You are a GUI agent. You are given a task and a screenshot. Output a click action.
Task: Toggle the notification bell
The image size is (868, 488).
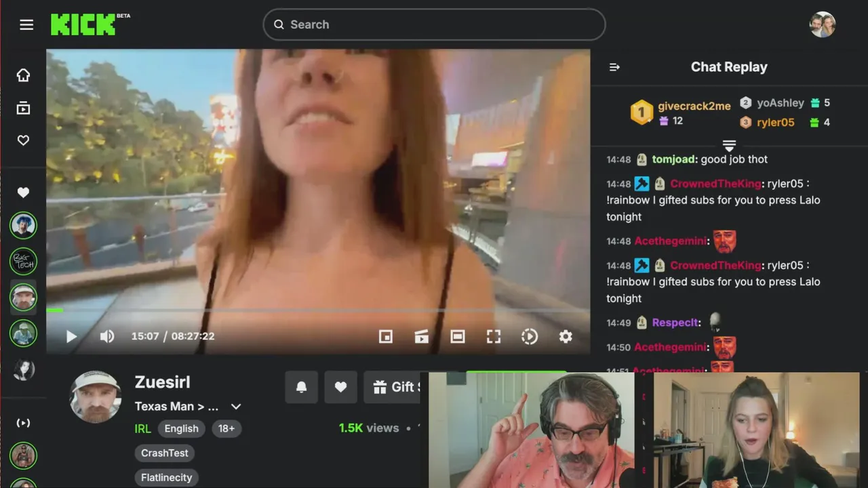pyautogui.click(x=302, y=387)
